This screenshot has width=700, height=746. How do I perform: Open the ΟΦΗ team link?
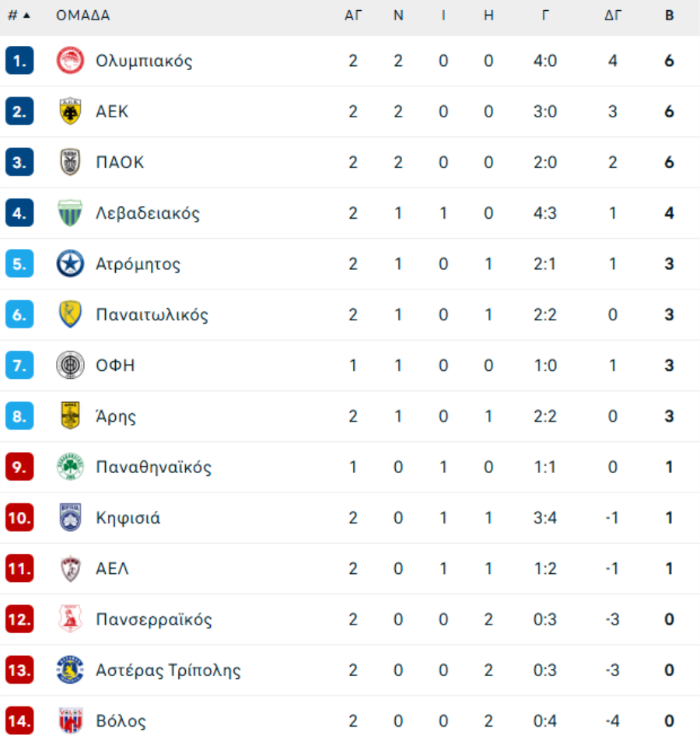click(115, 366)
